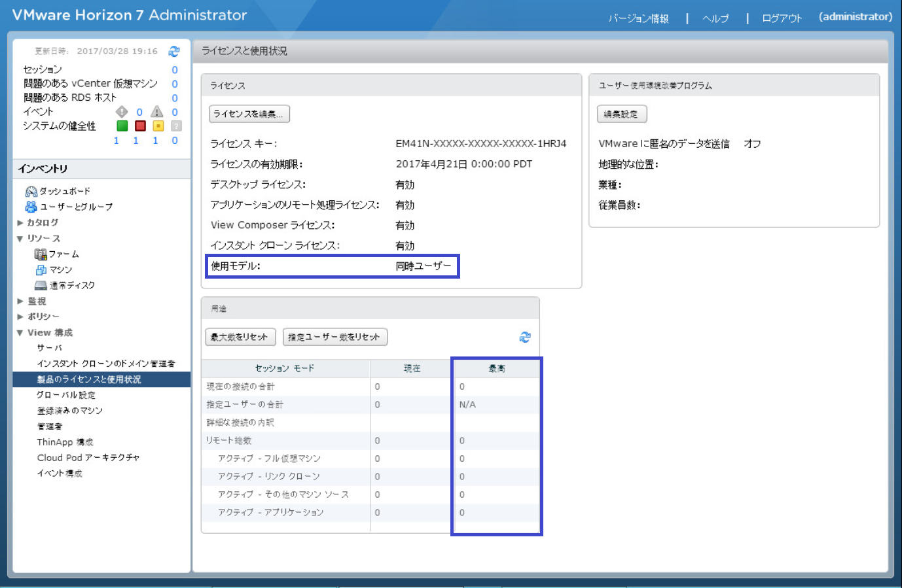The width and height of the screenshot is (902, 588).
Task: Open イベント構成 under View 構成
Action: [60, 474]
